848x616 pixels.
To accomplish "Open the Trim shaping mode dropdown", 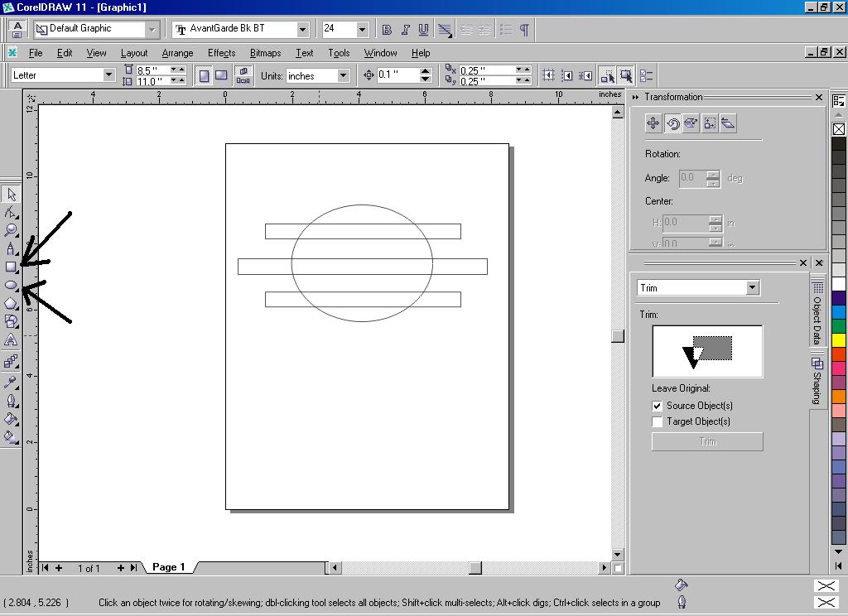I will point(754,287).
